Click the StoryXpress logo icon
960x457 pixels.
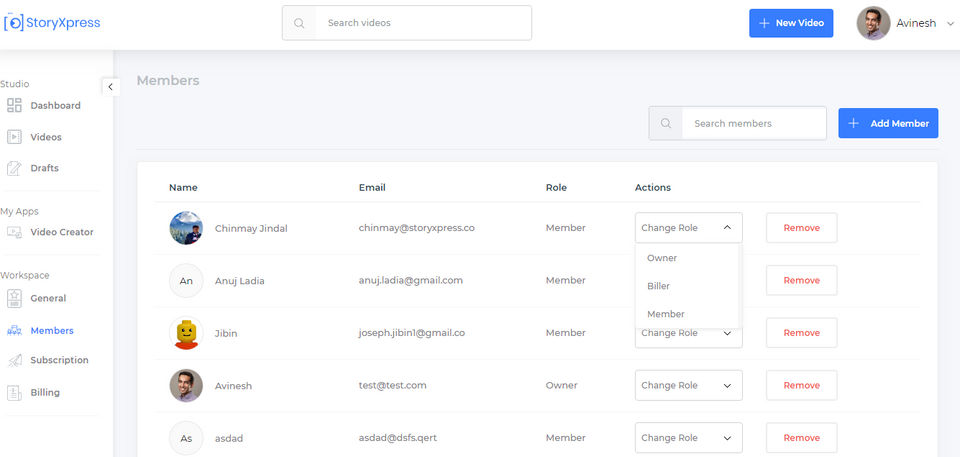(14, 23)
